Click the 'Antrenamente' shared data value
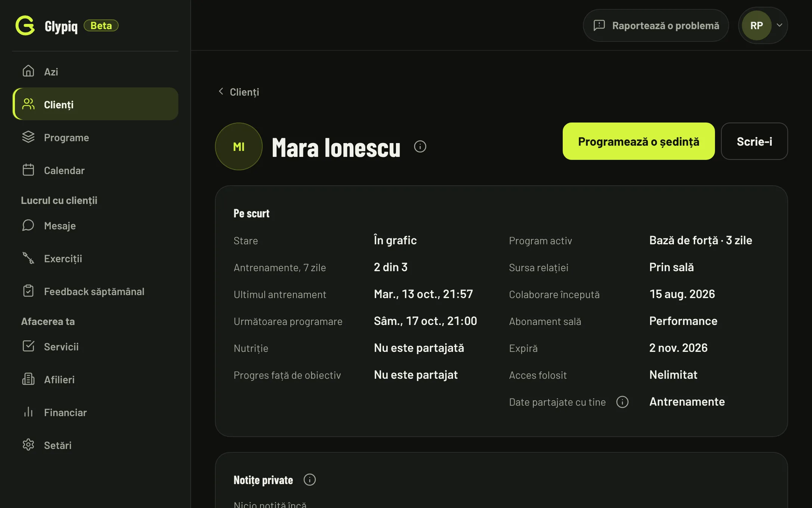The image size is (812, 508). [687, 402]
